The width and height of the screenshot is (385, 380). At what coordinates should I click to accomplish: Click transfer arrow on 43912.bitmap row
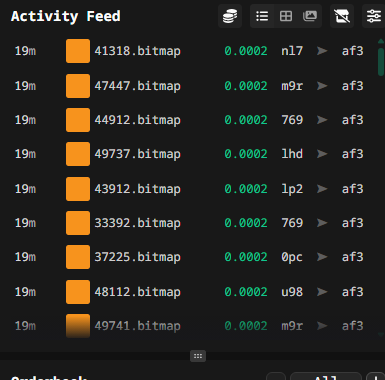(x=322, y=189)
